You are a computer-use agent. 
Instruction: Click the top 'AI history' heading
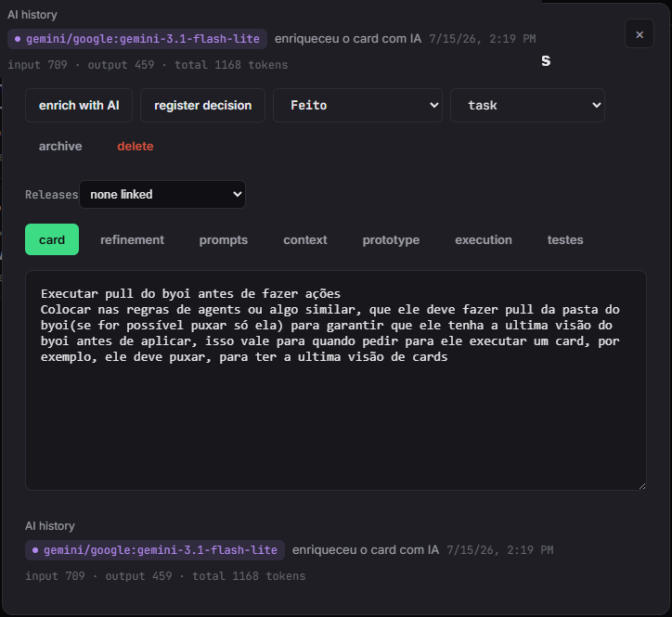[32, 15]
